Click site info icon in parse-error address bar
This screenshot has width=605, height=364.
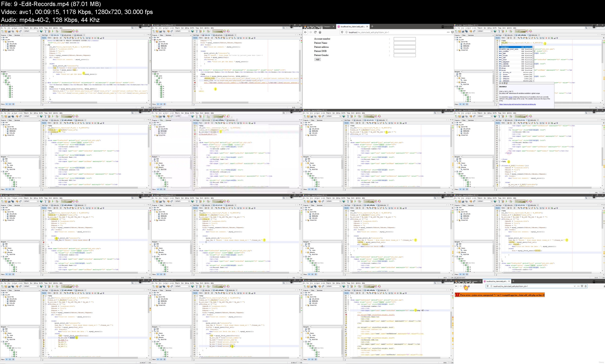[491, 286]
